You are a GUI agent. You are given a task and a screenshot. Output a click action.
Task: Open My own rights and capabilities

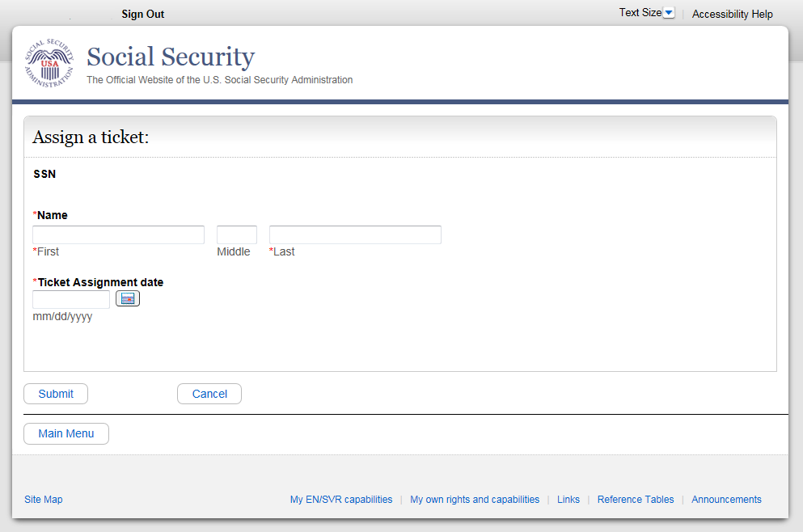[475, 500]
